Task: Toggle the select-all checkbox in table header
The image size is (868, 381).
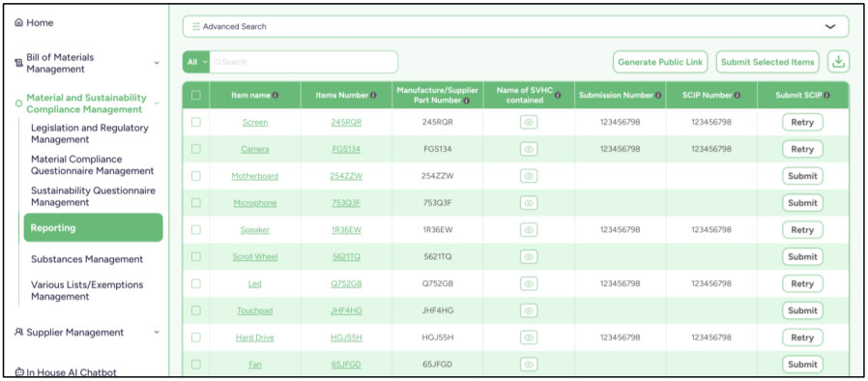Action: tap(196, 95)
